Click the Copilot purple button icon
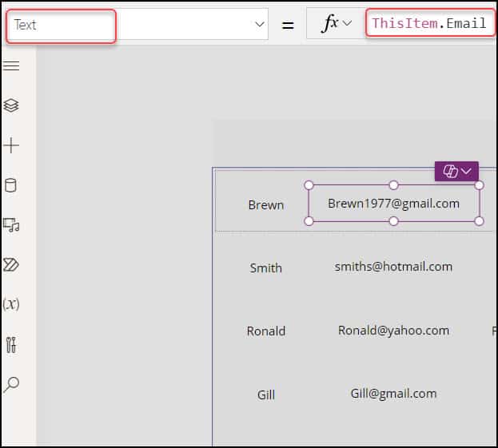Screen dimensions: 498x448 pos(450,172)
